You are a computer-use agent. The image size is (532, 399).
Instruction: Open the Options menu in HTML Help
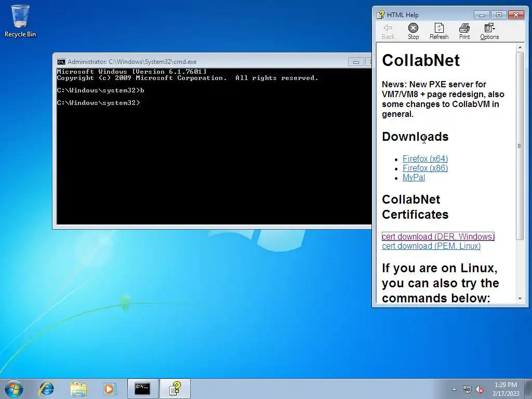(489, 32)
